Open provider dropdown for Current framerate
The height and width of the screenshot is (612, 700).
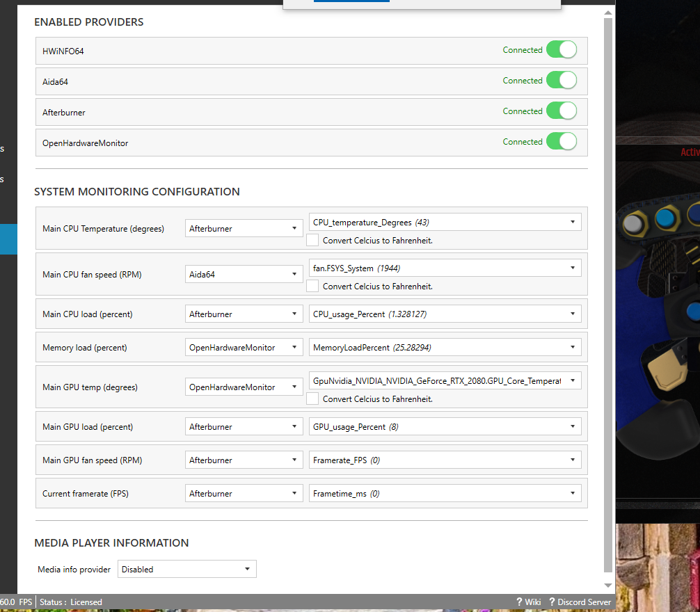pyautogui.click(x=244, y=493)
